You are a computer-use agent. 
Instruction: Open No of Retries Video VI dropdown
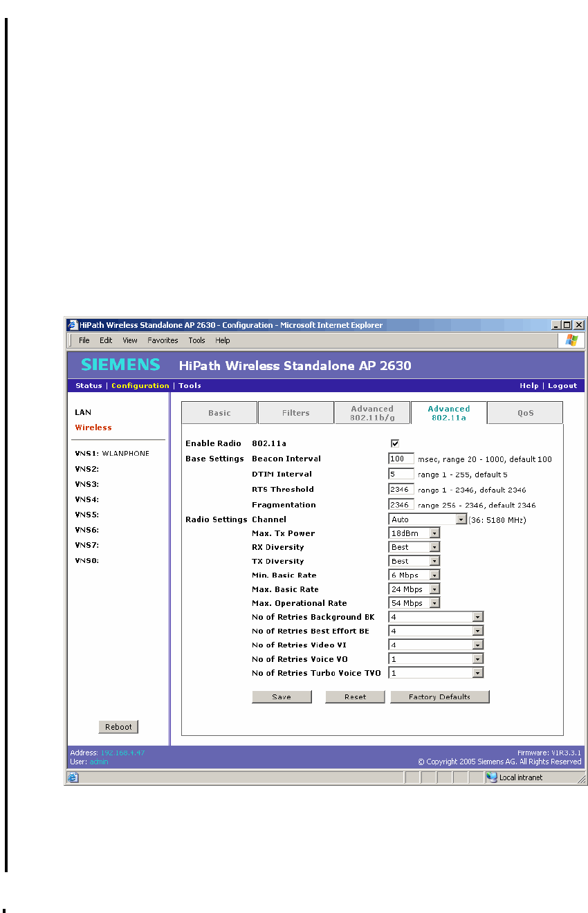click(x=436, y=645)
